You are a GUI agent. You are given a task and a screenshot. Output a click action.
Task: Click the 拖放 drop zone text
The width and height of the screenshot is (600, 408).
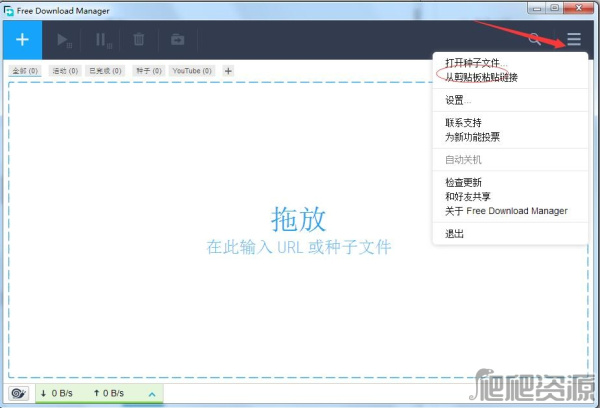coord(298,219)
